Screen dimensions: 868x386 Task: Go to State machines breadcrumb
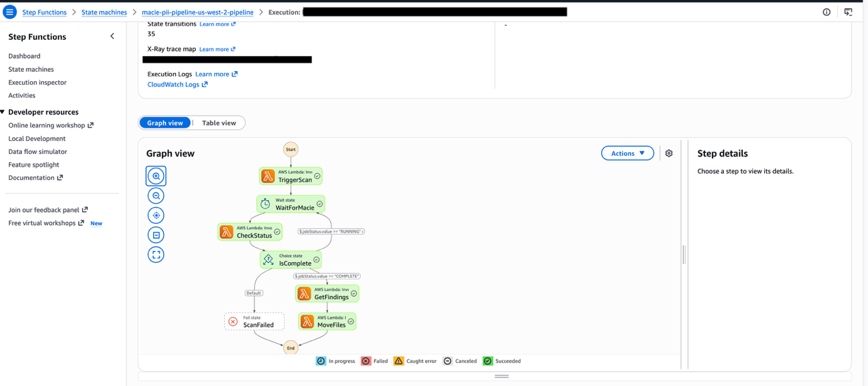pos(104,12)
